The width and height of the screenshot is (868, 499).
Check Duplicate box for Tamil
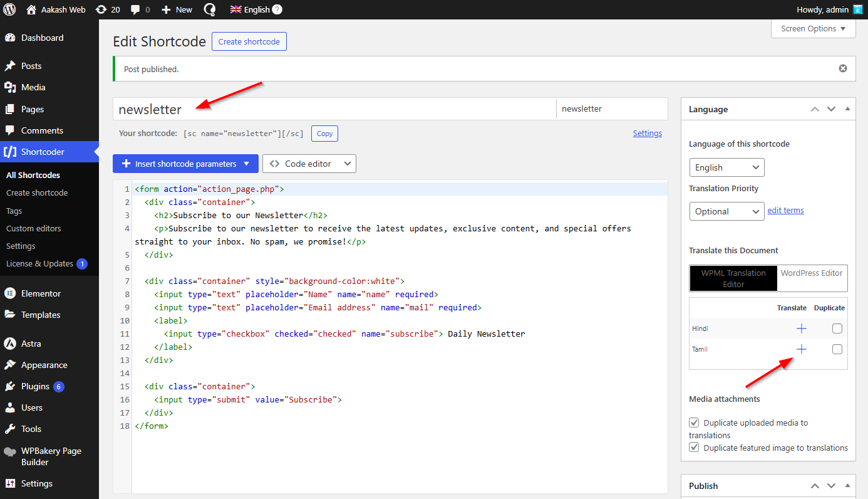837,349
